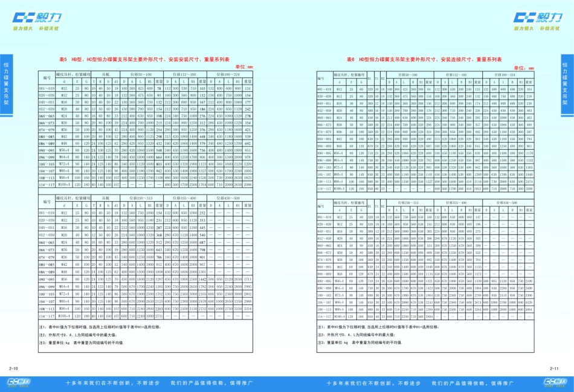The image size is (574, 392).
Task: Select the right-edge vertical tab 恒力碟簧支吊架
Action: (567, 85)
